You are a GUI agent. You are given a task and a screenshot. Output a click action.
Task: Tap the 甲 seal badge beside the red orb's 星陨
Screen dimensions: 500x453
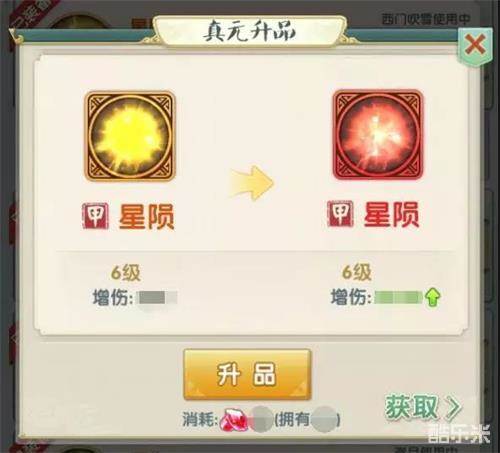click(x=340, y=214)
